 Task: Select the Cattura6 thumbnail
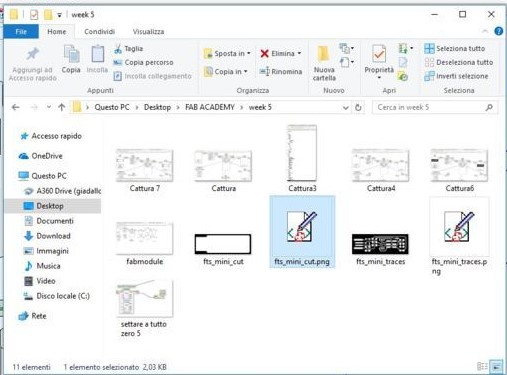click(459, 165)
